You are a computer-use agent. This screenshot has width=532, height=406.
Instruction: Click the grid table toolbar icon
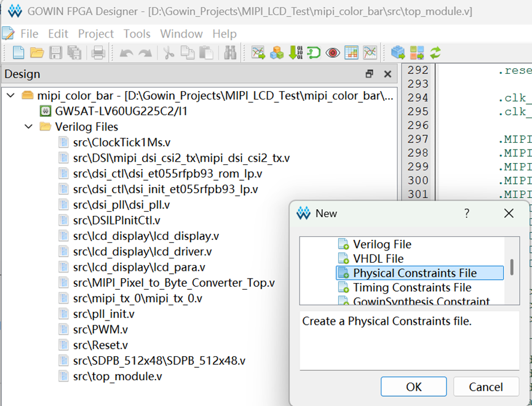(351, 53)
